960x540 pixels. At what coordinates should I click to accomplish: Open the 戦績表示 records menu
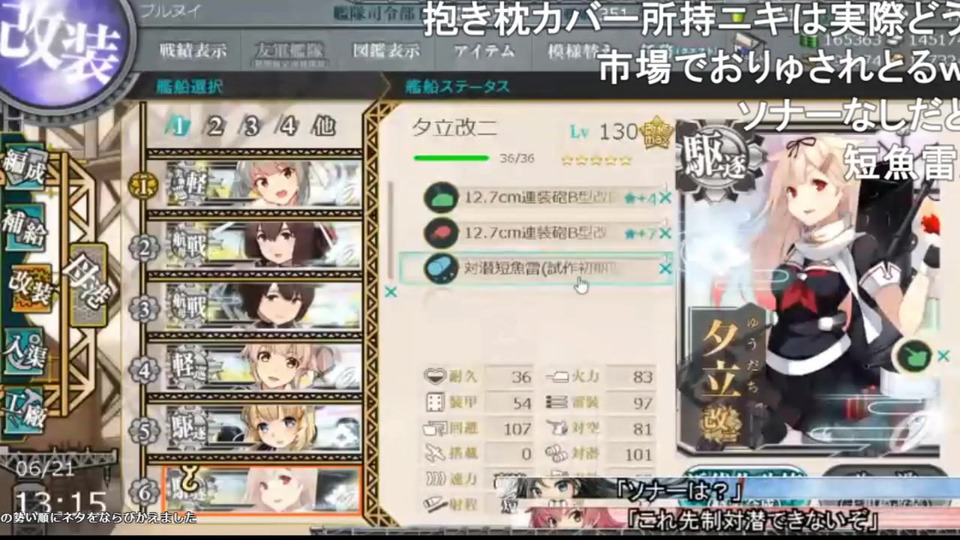point(193,51)
